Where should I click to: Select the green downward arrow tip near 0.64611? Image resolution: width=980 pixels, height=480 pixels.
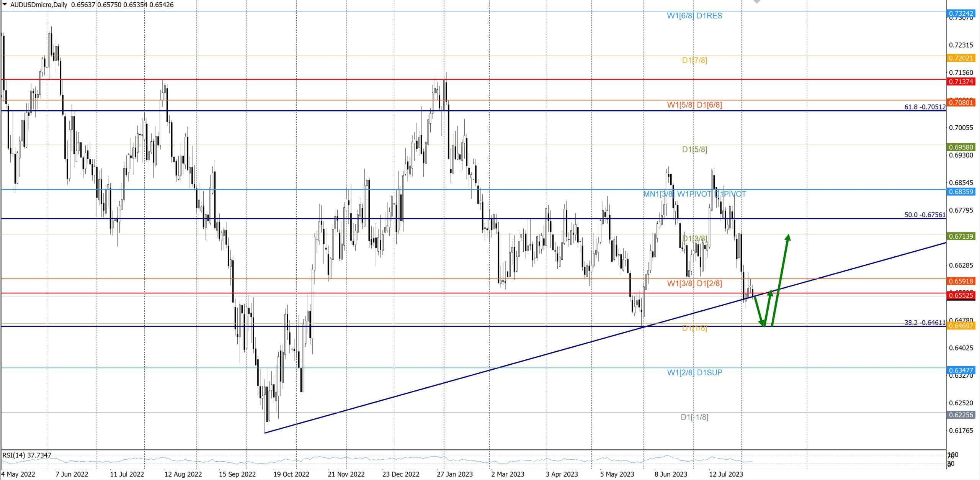(763, 324)
